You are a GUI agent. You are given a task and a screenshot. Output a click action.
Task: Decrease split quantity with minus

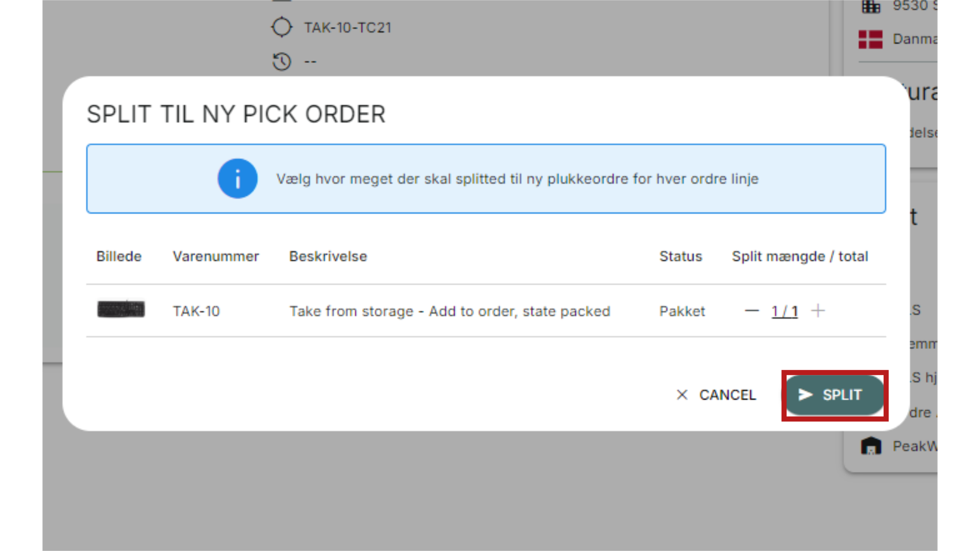click(751, 311)
